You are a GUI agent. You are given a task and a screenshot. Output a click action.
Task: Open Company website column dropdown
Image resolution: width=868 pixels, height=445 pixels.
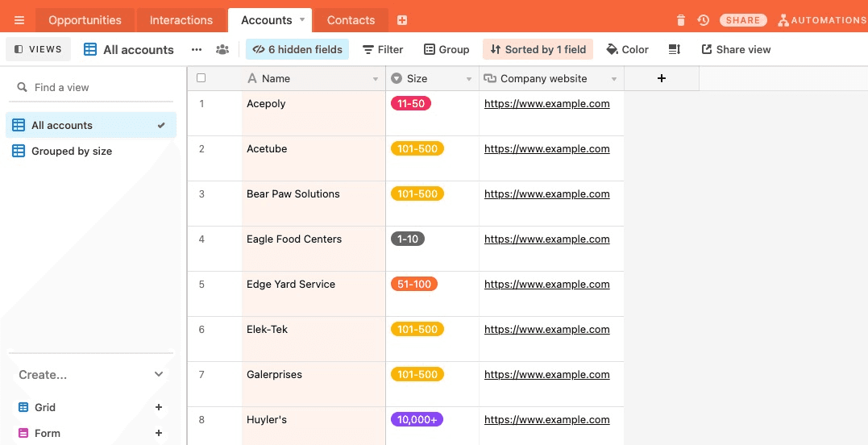pos(614,79)
